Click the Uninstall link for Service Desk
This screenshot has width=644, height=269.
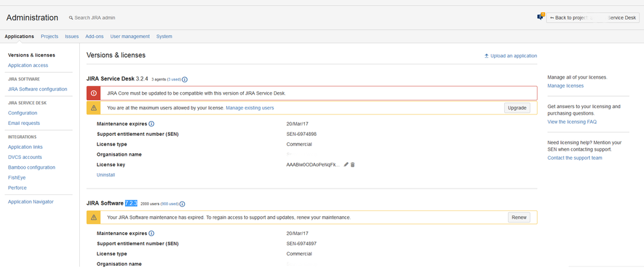coord(106,175)
